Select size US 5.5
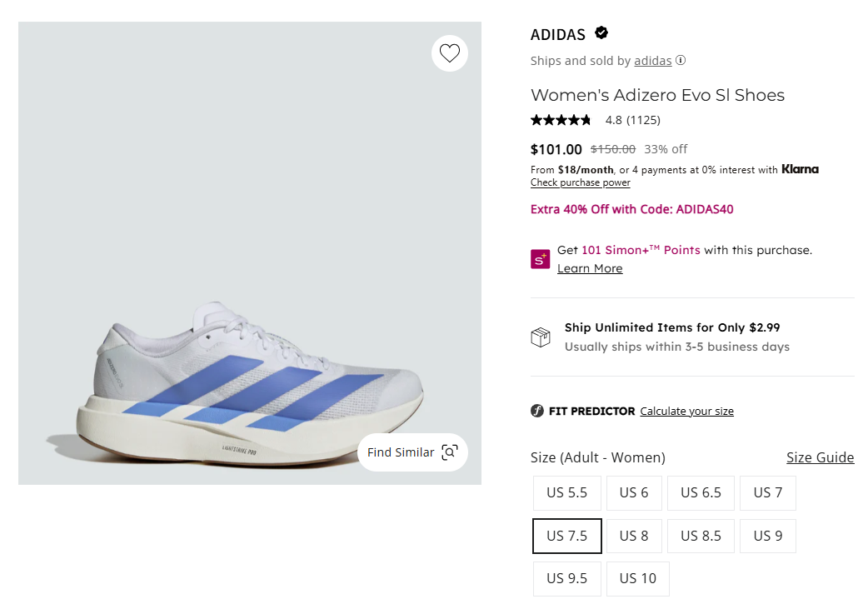The width and height of the screenshot is (868, 609). click(x=566, y=492)
